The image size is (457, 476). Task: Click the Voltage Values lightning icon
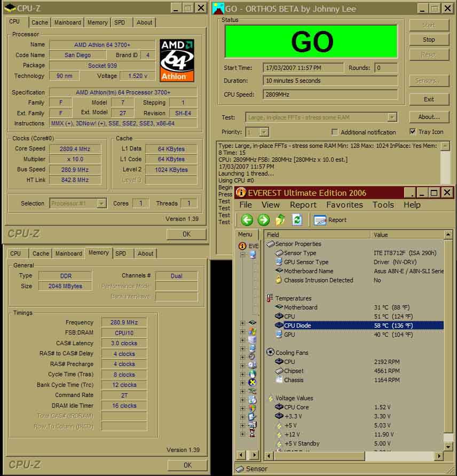click(271, 398)
